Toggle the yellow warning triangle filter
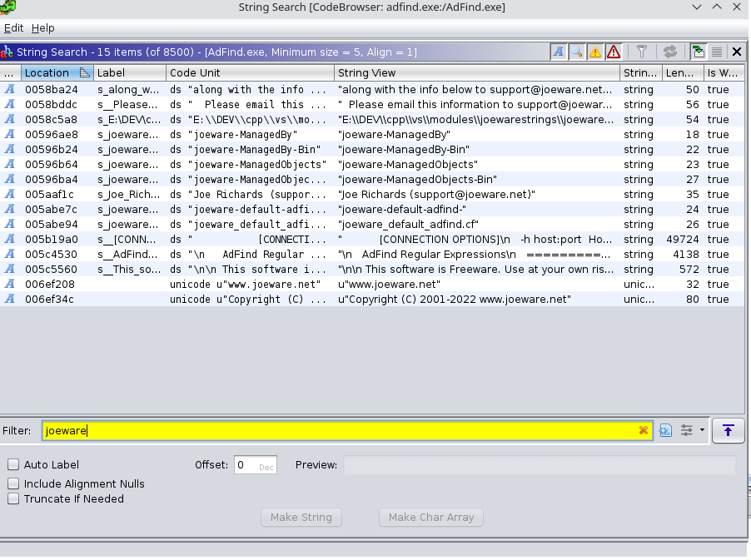This screenshot has height=560, width=751. pos(594,52)
